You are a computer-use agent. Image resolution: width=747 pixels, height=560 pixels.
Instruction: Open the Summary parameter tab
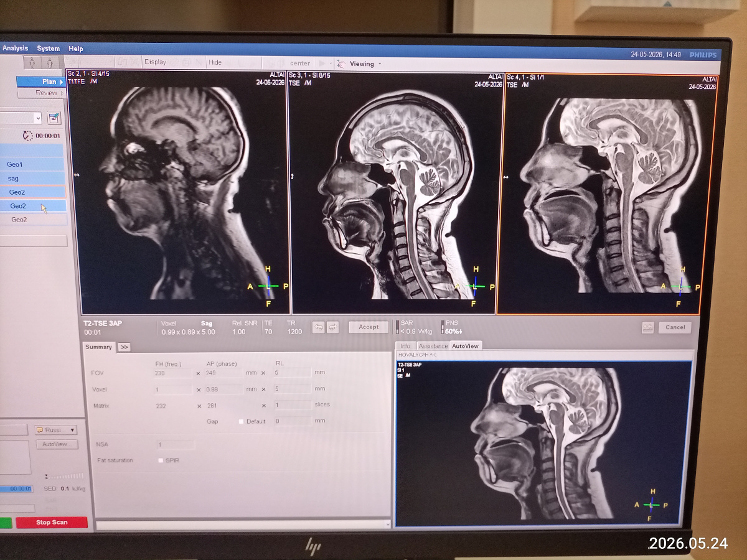tap(98, 347)
